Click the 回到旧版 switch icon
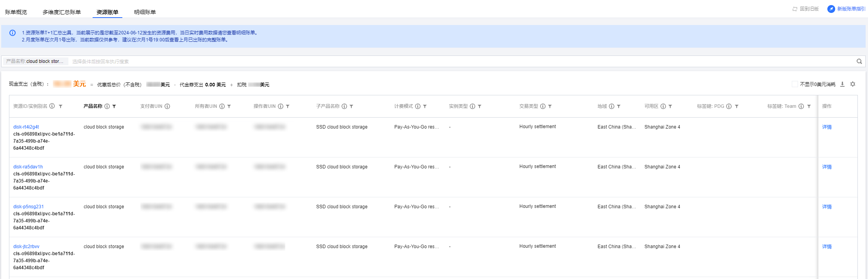The width and height of the screenshot is (868, 279). click(x=795, y=9)
